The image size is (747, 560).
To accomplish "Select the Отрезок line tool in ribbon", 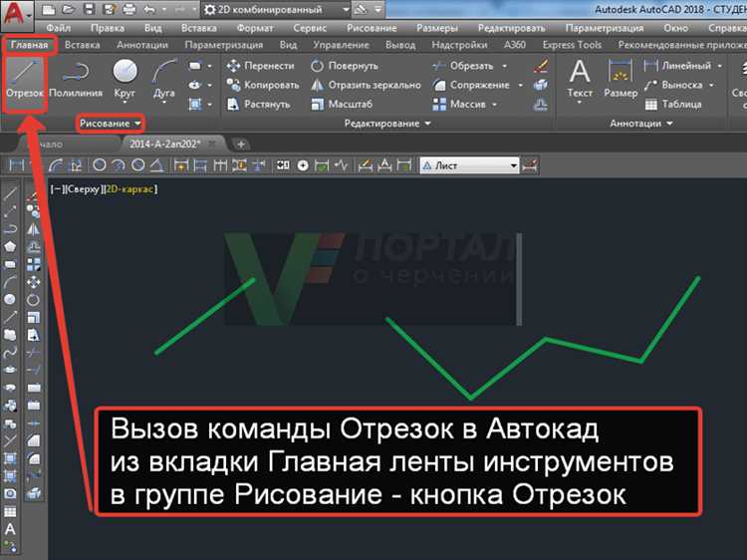I will 25,79.
